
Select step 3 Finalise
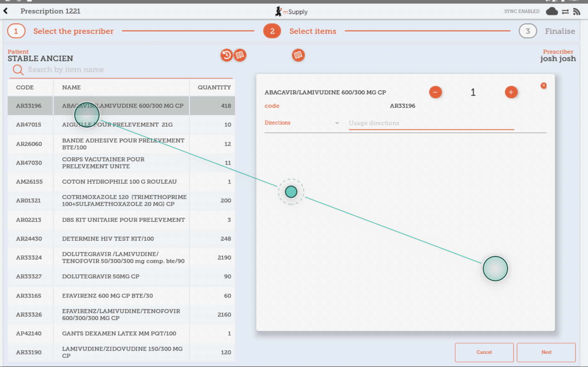pyautogui.click(x=527, y=31)
